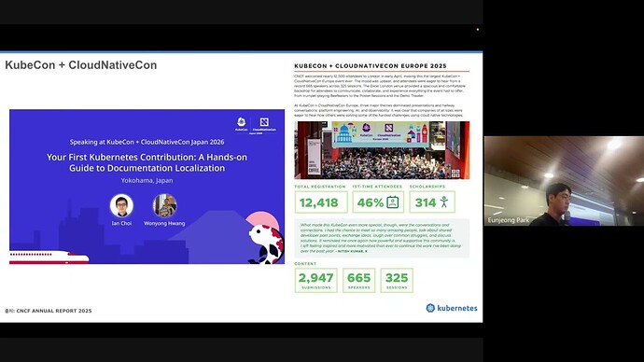This screenshot has height=362, width=644.
Task: Select Wonyong Hwang's speaker avatar
Action: [x=164, y=205]
